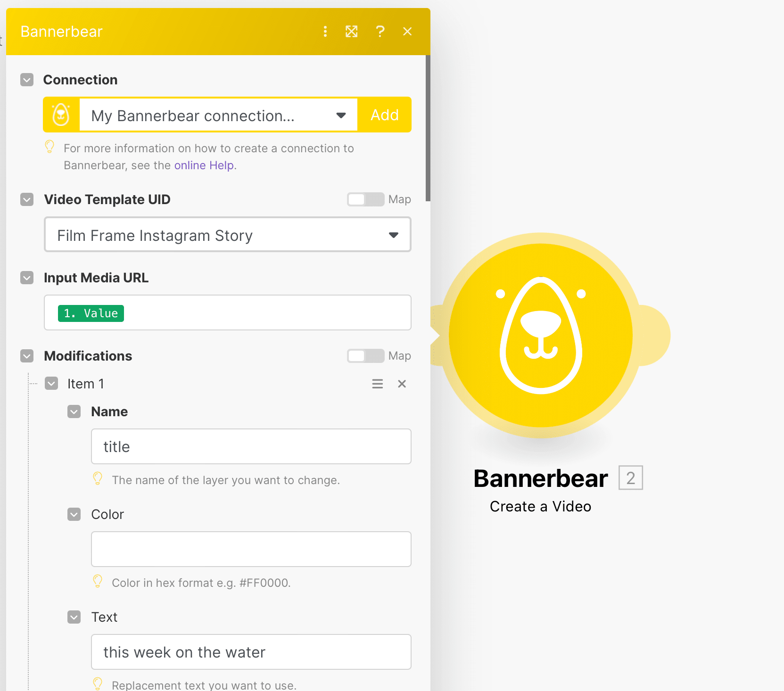Toggle Map switch for Video Template UID
Viewport: 784px width, 691px height.
click(365, 199)
